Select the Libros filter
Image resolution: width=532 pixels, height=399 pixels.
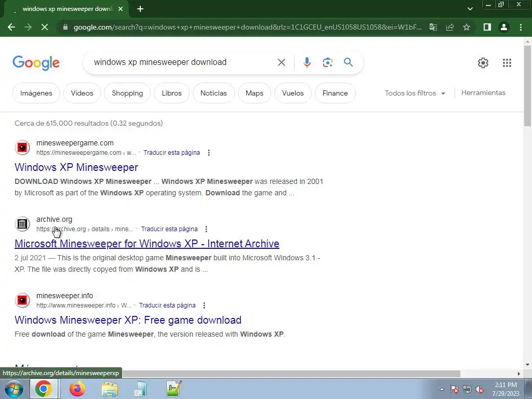coord(171,93)
